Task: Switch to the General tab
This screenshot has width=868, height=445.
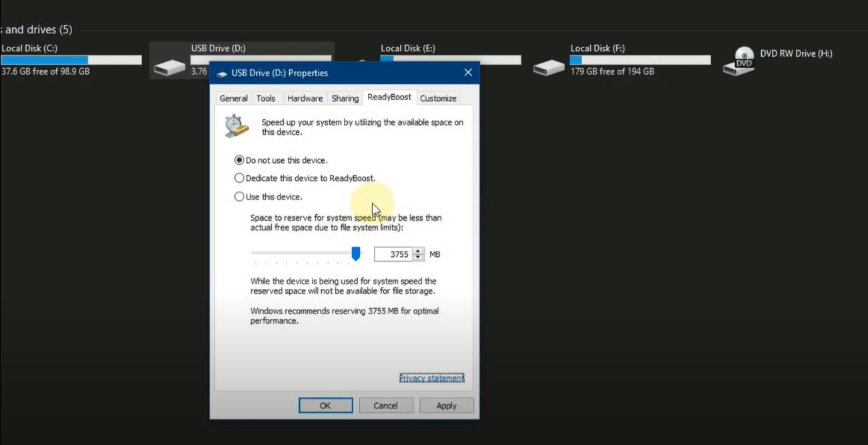Action: click(232, 98)
